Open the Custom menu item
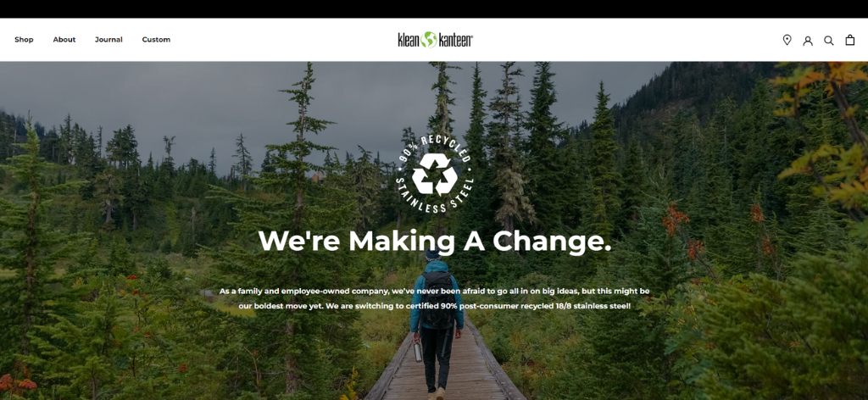 (156, 40)
